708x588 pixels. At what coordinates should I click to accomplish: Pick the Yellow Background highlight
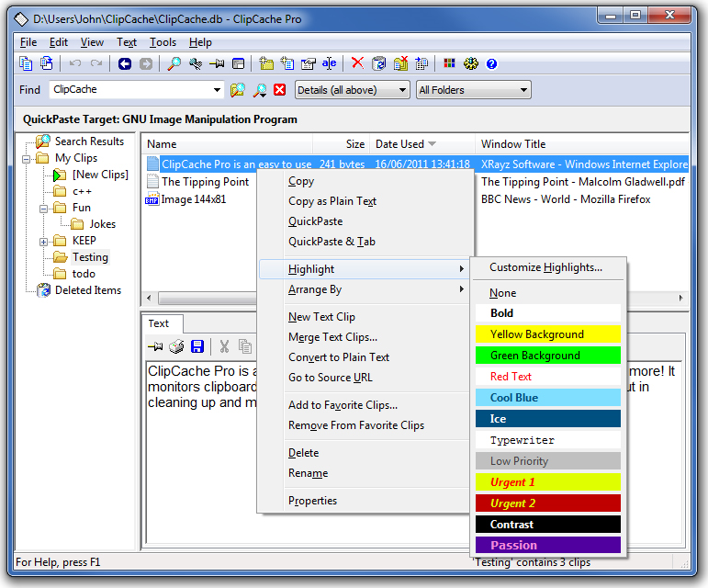point(548,334)
